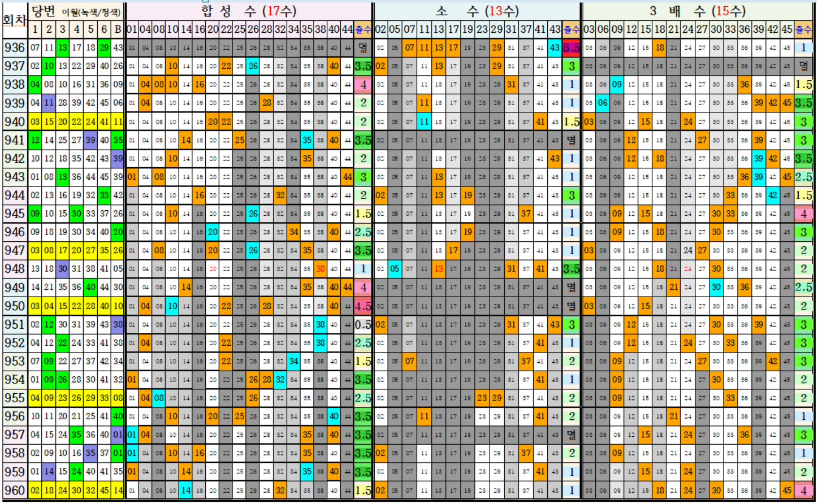Image resolution: width=818 pixels, height=504 pixels.
Task: Select the 0.5 cell in row 951
Action: pyautogui.click(x=362, y=325)
